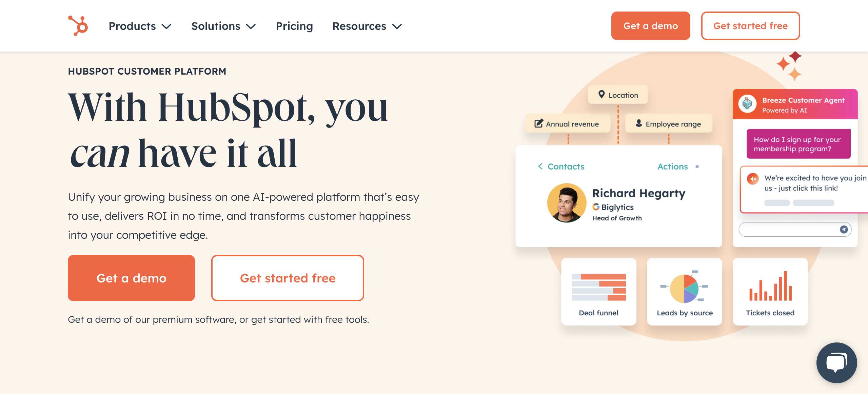The width and height of the screenshot is (868, 394).
Task: Expand the Products dropdown menu
Action: [x=140, y=26]
